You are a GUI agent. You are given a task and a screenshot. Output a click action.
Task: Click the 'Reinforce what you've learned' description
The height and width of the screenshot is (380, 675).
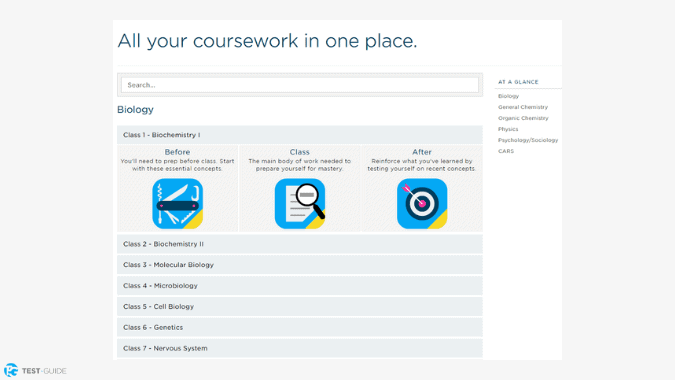(422, 165)
